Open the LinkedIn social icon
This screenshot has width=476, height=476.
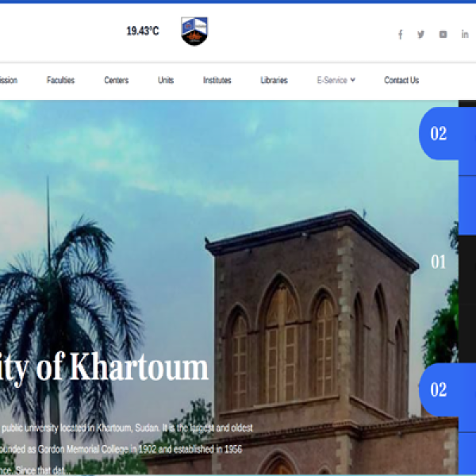click(x=465, y=34)
